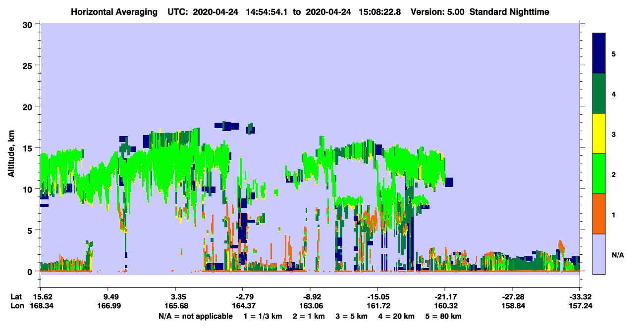The height and width of the screenshot is (330, 644).
Task: Select the dark green colorbar segment labeled 4
Action: pos(599,94)
